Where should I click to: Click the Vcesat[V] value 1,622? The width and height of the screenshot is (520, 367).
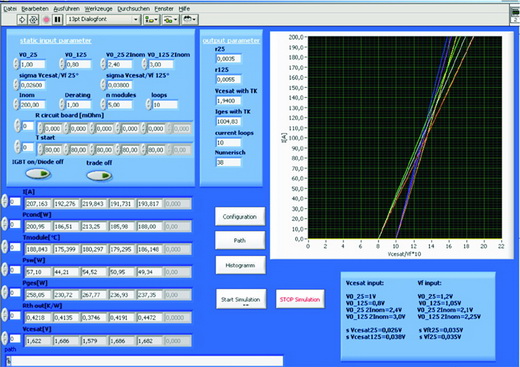click(x=38, y=341)
